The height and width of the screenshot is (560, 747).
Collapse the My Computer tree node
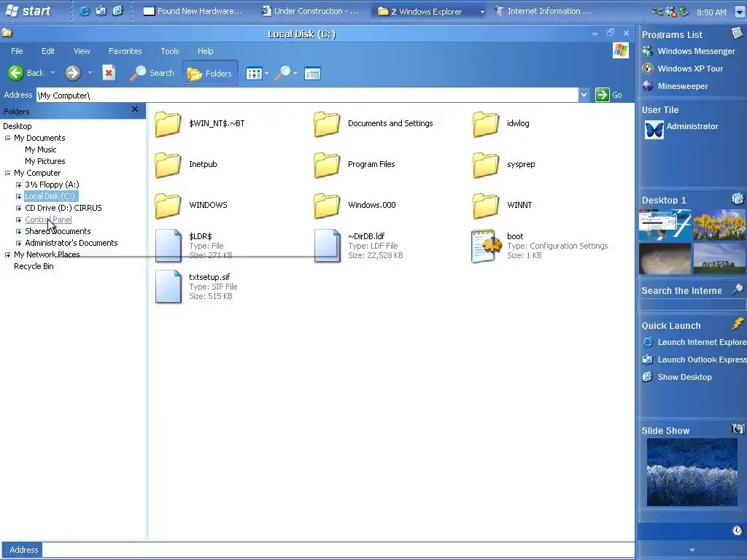[x=7, y=174]
